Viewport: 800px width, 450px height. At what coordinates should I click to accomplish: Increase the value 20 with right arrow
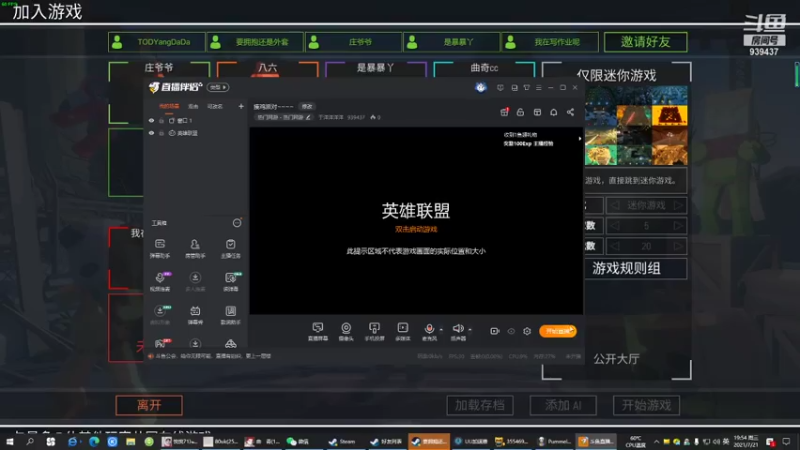[678, 246]
